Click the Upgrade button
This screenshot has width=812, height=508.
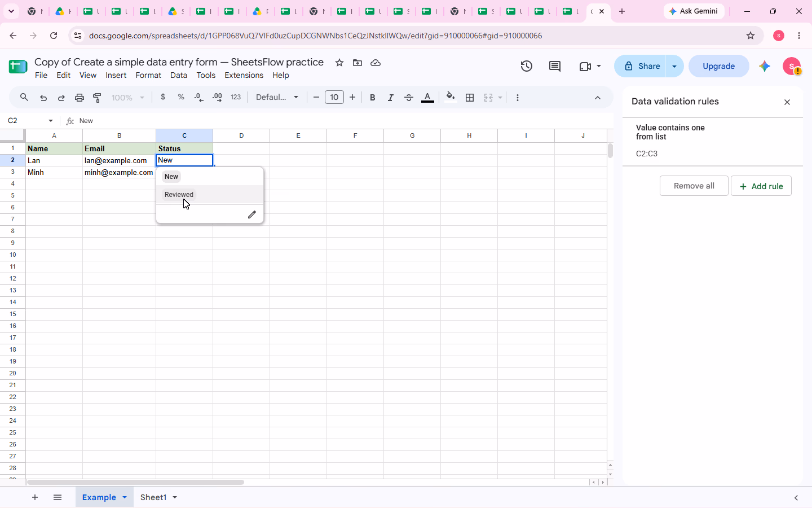tap(719, 66)
